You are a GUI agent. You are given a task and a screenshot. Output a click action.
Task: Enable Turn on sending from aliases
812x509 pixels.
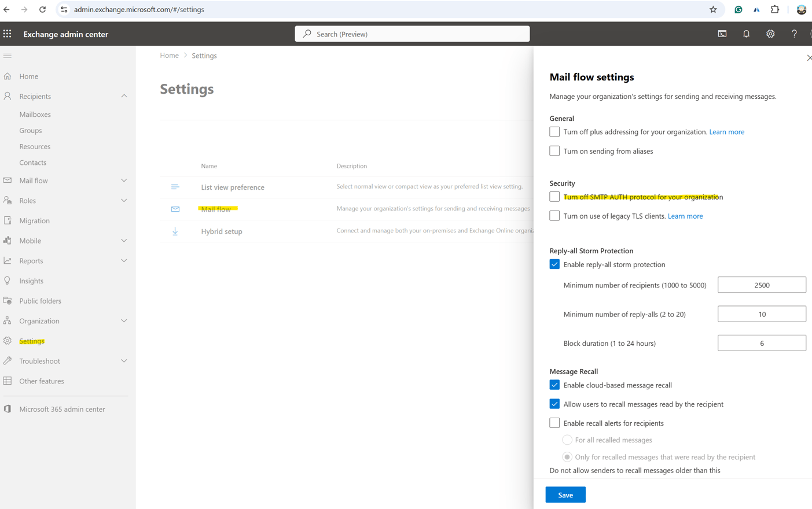tap(554, 151)
